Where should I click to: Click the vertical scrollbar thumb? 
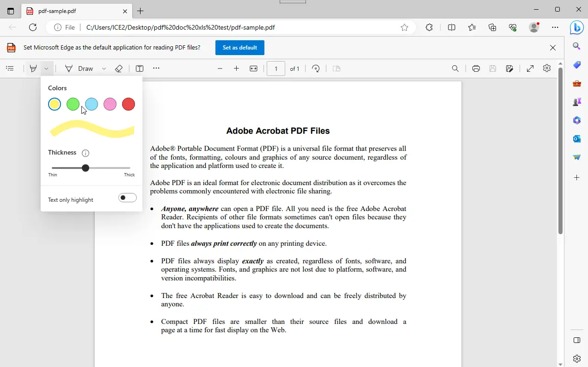[x=561, y=151]
